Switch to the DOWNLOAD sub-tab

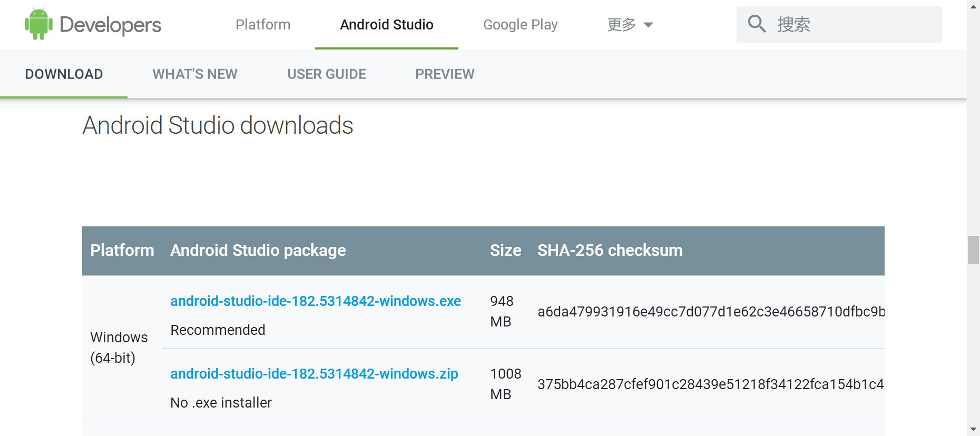click(64, 74)
